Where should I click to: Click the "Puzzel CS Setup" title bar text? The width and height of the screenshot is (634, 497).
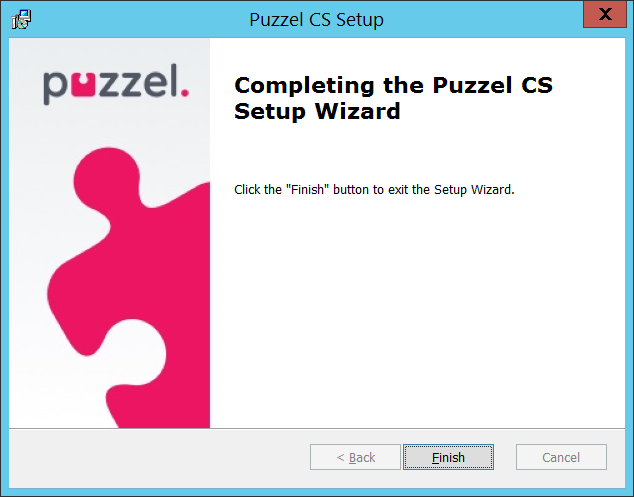click(316, 19)
